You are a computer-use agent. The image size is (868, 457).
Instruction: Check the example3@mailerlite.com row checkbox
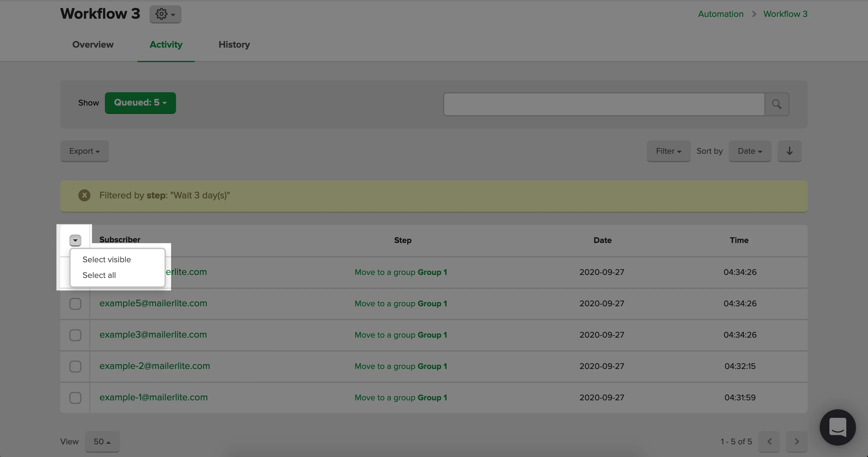pyautogui.click(x=75, y=335)
